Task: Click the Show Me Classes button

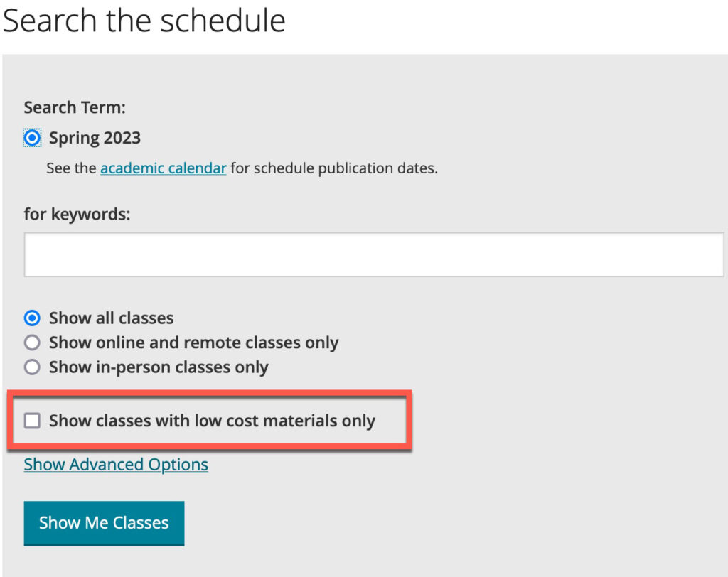Action: (104, 523)
